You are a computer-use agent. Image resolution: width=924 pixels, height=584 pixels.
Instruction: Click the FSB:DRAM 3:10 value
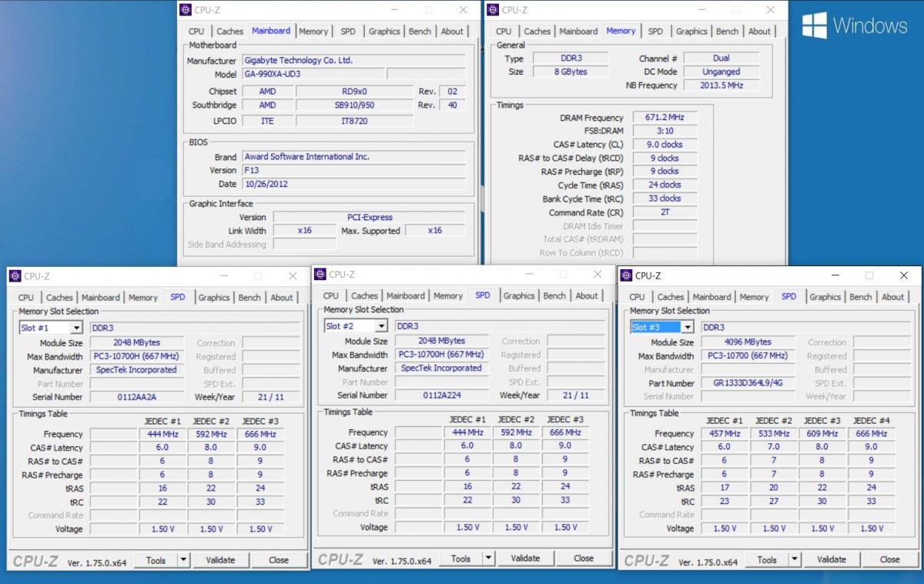[665, 131]
